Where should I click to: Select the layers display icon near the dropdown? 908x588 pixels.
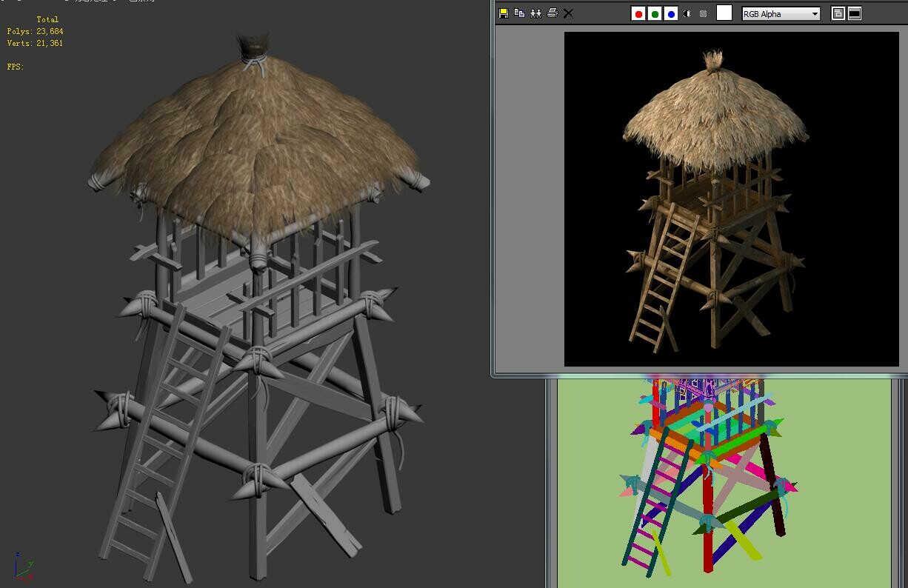pos(837,13)
